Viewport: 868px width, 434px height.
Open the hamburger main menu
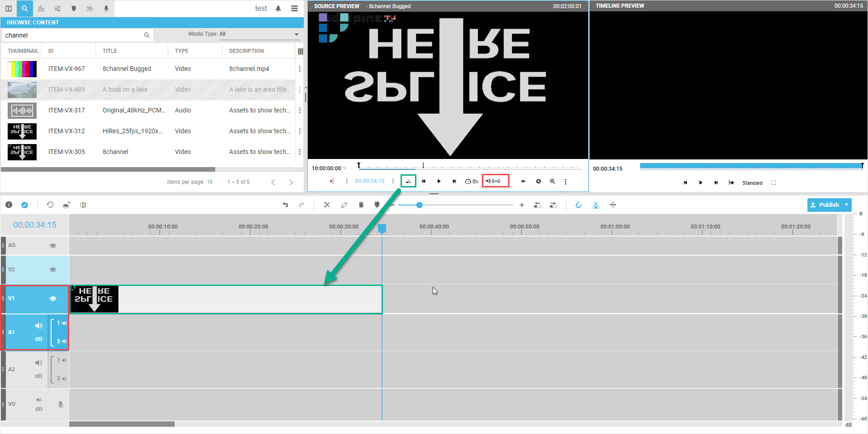pos(294,9)
